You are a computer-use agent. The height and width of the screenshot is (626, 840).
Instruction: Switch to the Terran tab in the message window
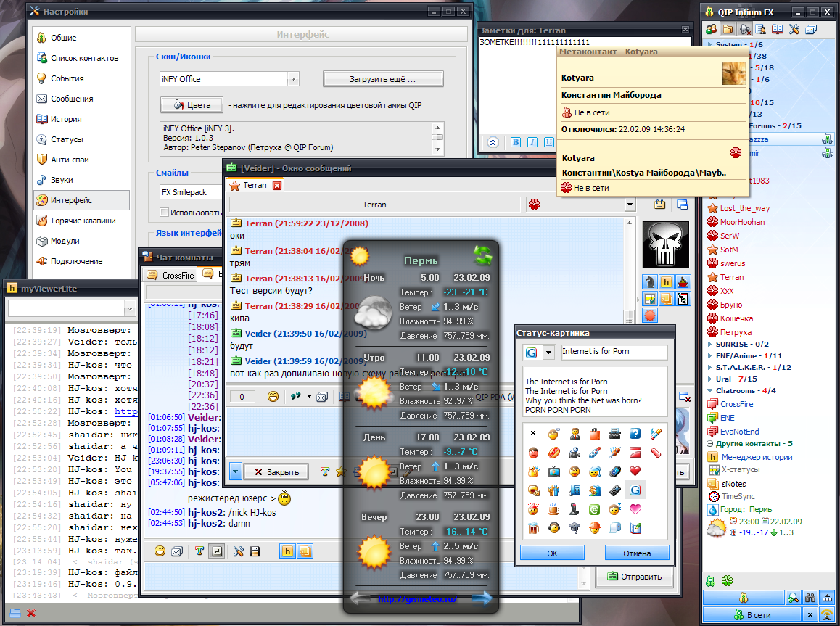(x=255, y=185)
